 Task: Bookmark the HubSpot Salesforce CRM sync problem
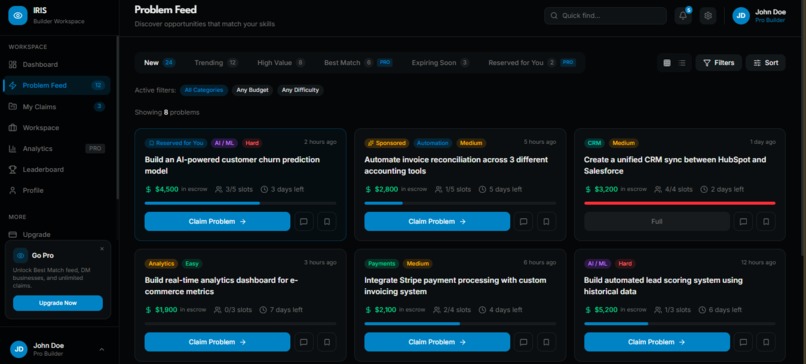tap(766, 222)
